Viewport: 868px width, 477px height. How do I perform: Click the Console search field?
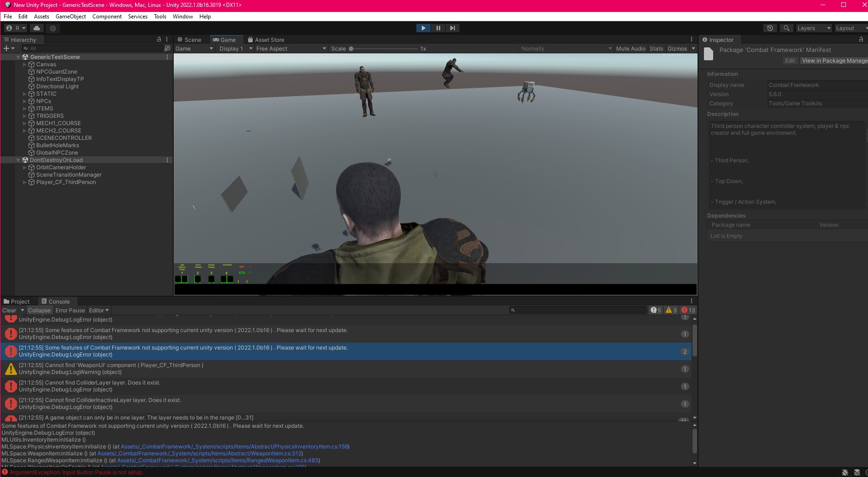578,310
